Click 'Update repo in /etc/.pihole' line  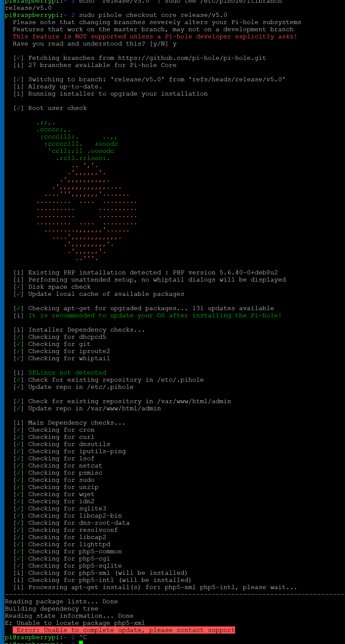point(73,387)
